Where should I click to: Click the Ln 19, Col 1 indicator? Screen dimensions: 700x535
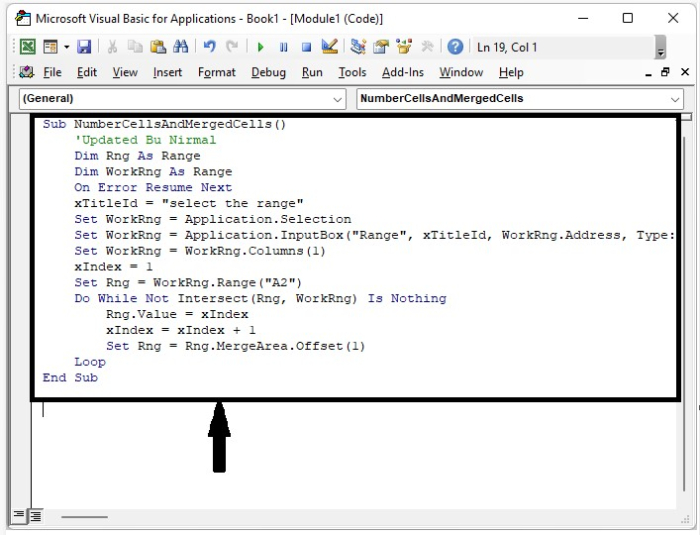tap(507, 47)
